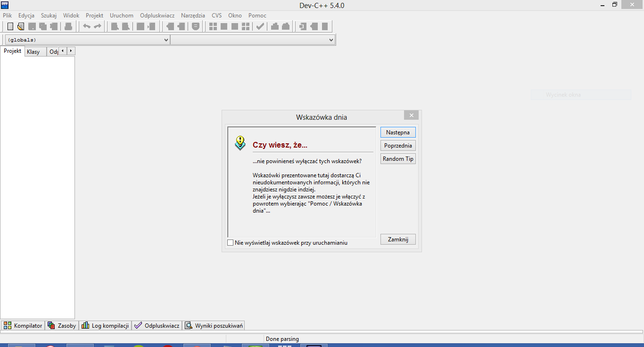The image size is (644, 347).
Task: Create a new source file via toolbar
Action: [x=10, y=26]
